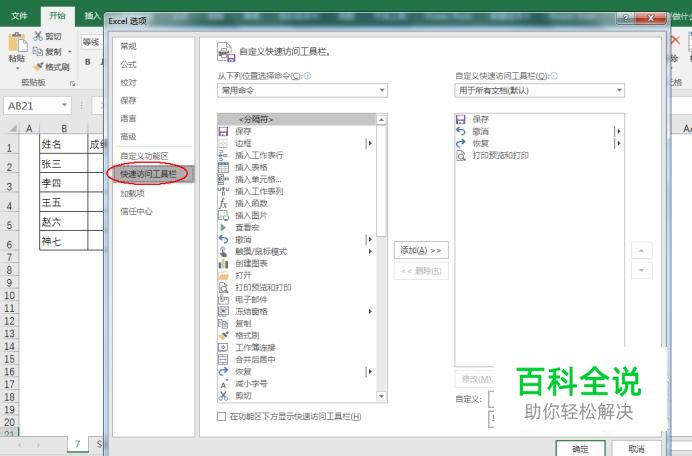Viewport: 692px width, 456px height.
Task: Select 打印预览和打印 icon in left command list
Action: tap(223, 287)
